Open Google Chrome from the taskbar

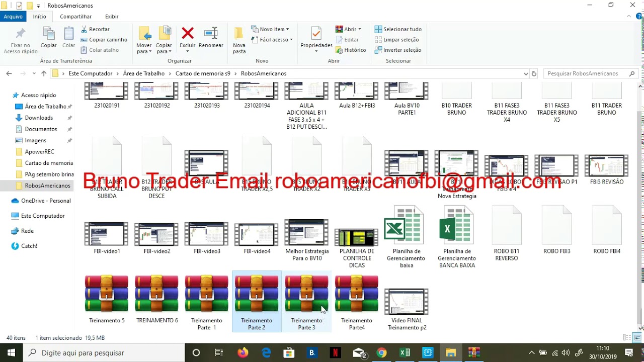coord(381,352)
